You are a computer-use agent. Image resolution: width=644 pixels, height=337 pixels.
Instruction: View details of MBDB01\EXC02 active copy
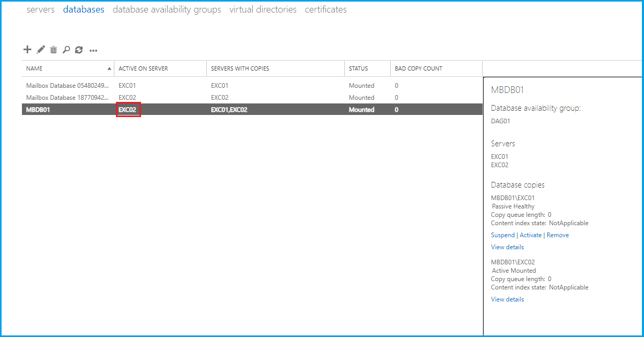[x=507, y=299]
